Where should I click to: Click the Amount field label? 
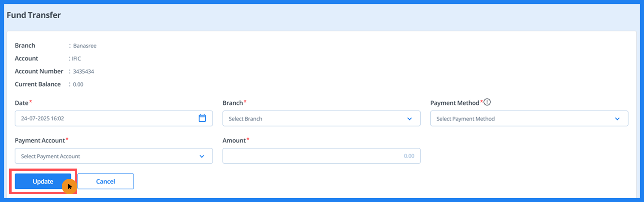234,141
